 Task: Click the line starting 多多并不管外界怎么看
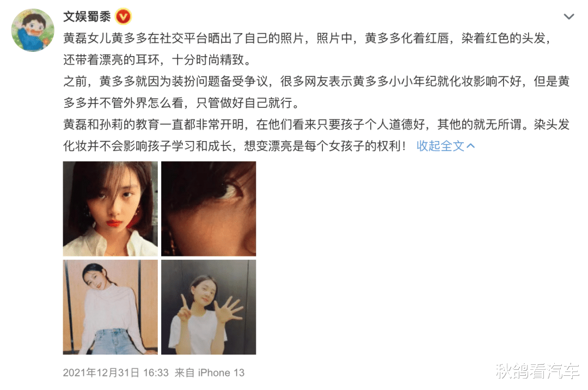tap(181, 103)
